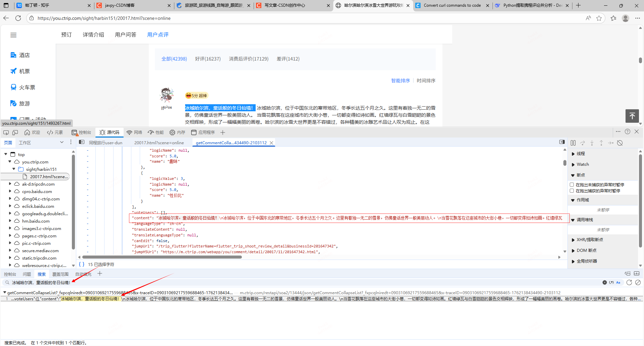Enable pause on uncaught exceptions checkbox
The height and width of the screenshot is (346, 644).
572,185
